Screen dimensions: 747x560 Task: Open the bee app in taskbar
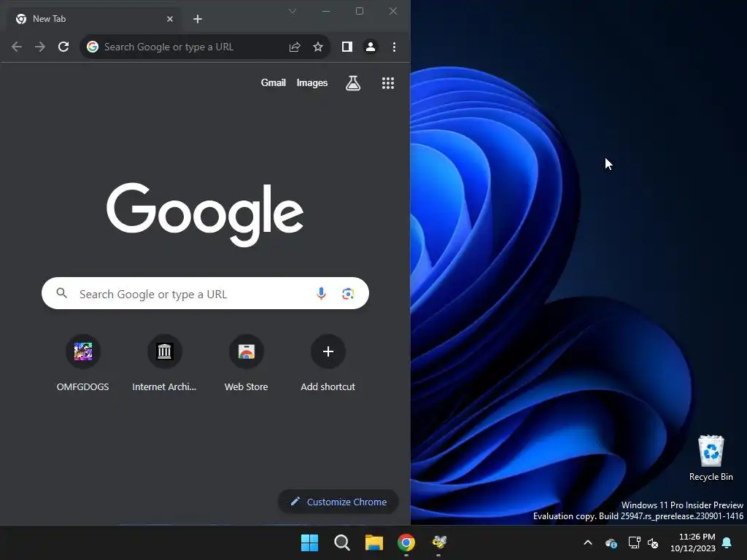pyautogui.click(x=438, y=542)
